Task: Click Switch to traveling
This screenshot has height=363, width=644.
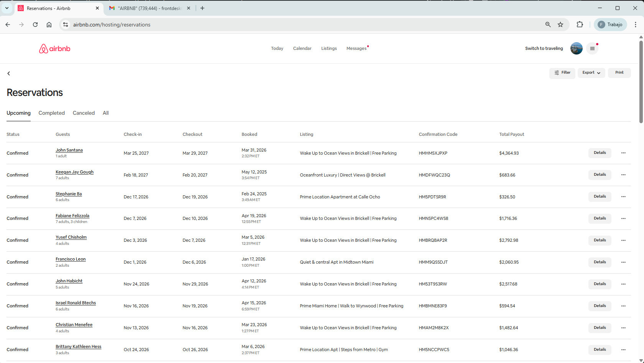Action: [x=544, y=48]
